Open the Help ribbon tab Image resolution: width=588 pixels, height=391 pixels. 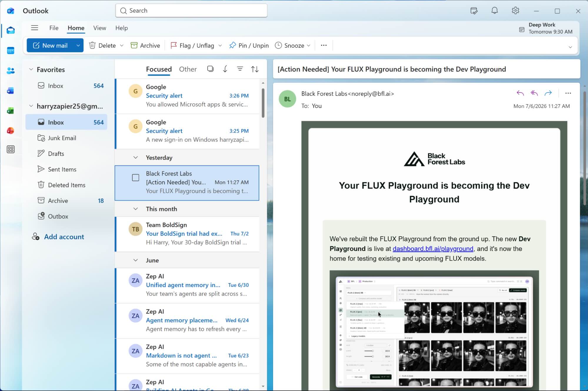(121, 28)
